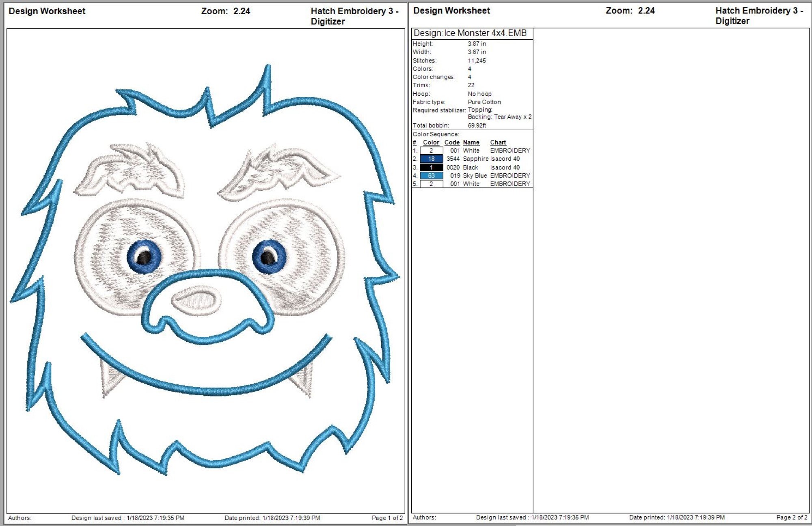Viewport: 812px width, 526px height.
Task: Click the Page 1 of 2 footer
Action: point(387,518)
